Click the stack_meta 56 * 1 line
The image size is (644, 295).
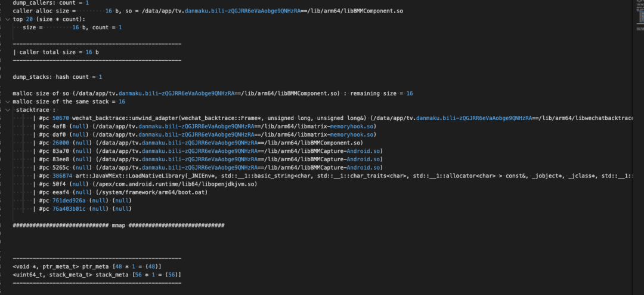(x=97, y=275)
